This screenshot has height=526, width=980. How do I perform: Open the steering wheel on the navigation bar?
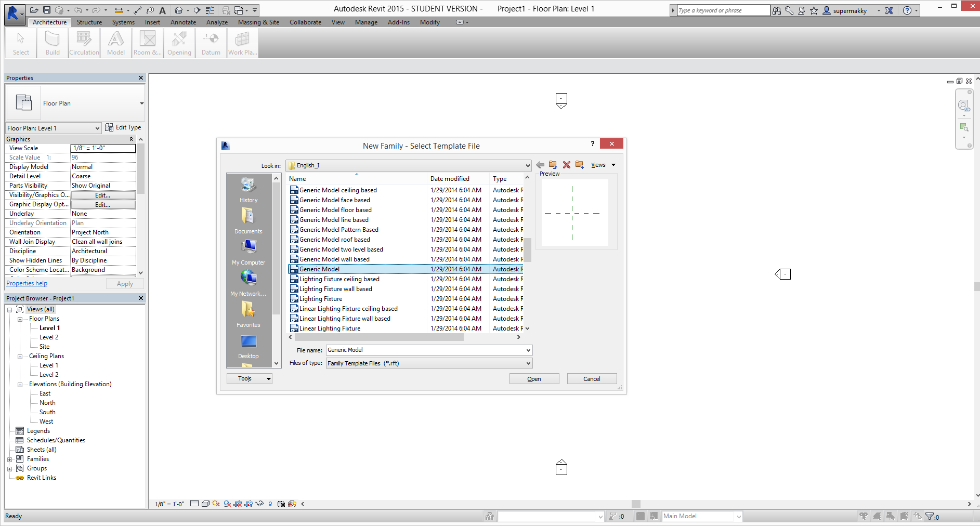click(x=964, y=106)
